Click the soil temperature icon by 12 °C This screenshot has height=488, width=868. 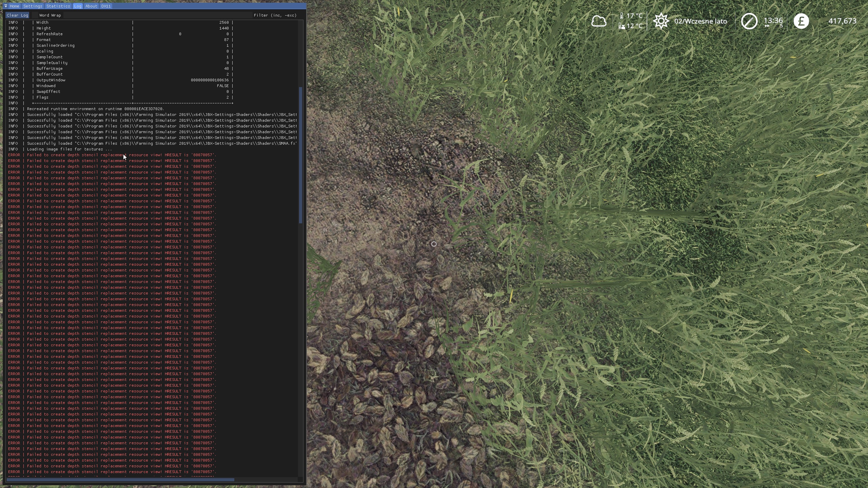622,26
